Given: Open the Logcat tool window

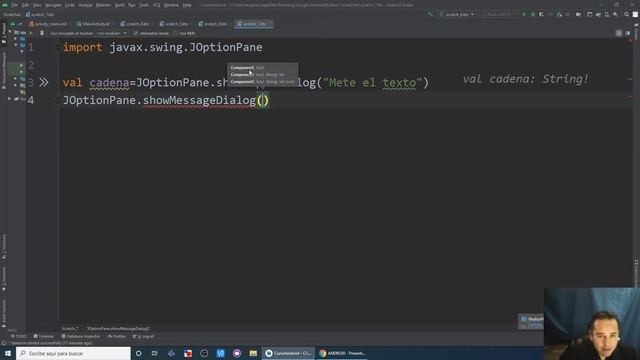Looking at the screenshot, I should 144,336.
